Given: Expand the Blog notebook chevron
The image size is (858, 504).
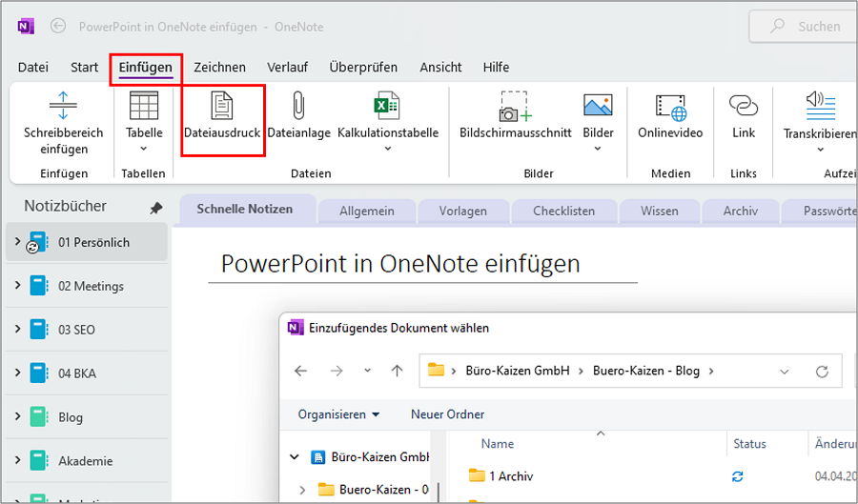Looking at the screenshot, I should (x=17, y=416).
